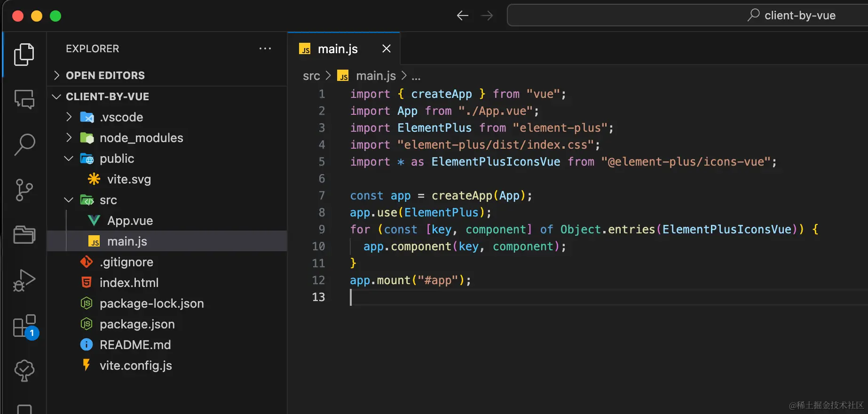Viewport: 868px width, 414px height.
Task: Click the "./App.vue" string on line 2
Action: coord(495,111)
